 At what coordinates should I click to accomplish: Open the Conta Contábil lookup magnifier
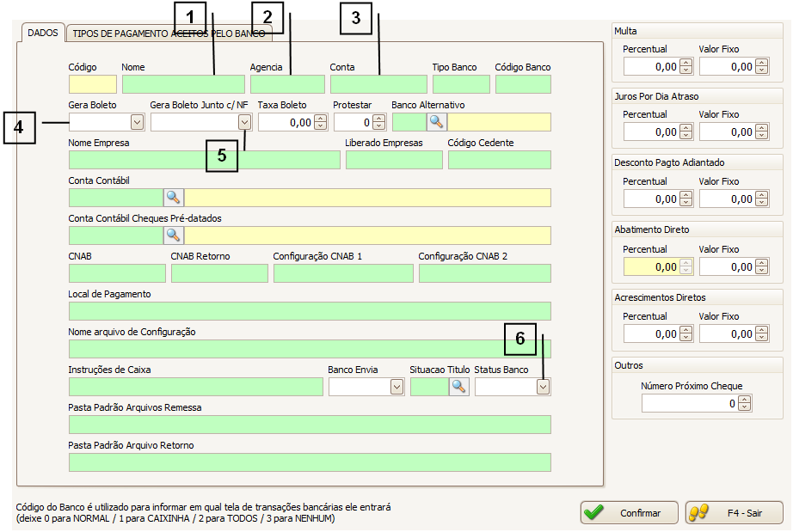(x=174, y=198)
